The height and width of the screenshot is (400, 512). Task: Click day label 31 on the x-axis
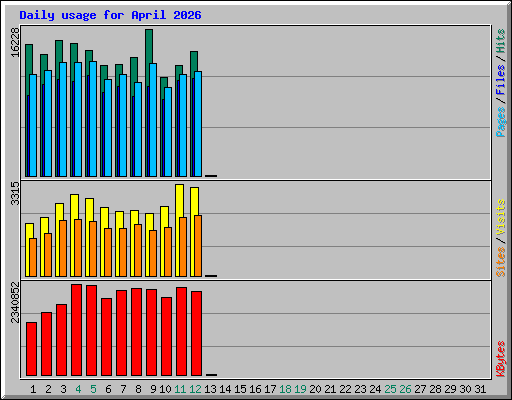tap(480, 389)
